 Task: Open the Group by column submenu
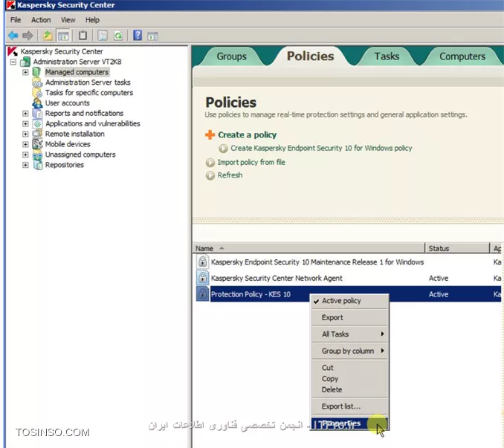tap(349, 351)
